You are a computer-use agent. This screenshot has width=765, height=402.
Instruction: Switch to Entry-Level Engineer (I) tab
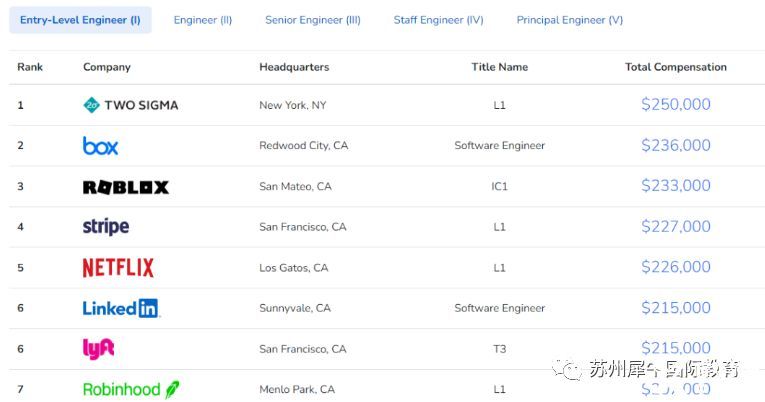point(80,20)
